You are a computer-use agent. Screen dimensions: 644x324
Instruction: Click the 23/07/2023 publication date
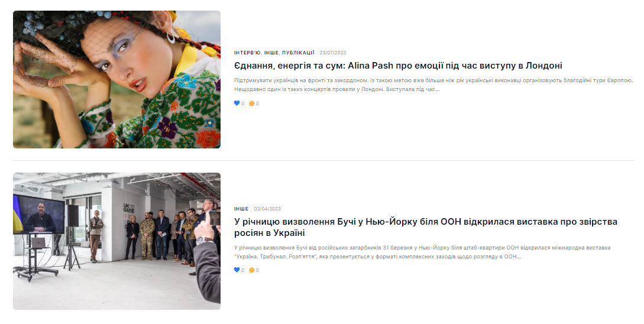point(333,53)
